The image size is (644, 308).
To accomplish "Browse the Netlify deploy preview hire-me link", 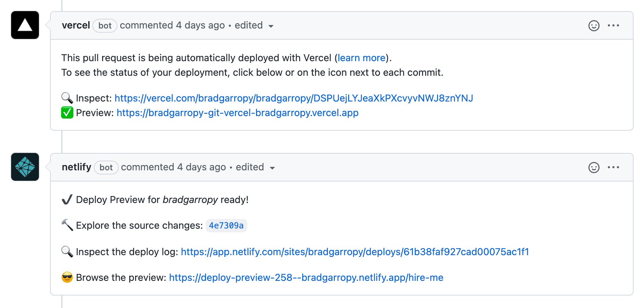I will 306,278.
